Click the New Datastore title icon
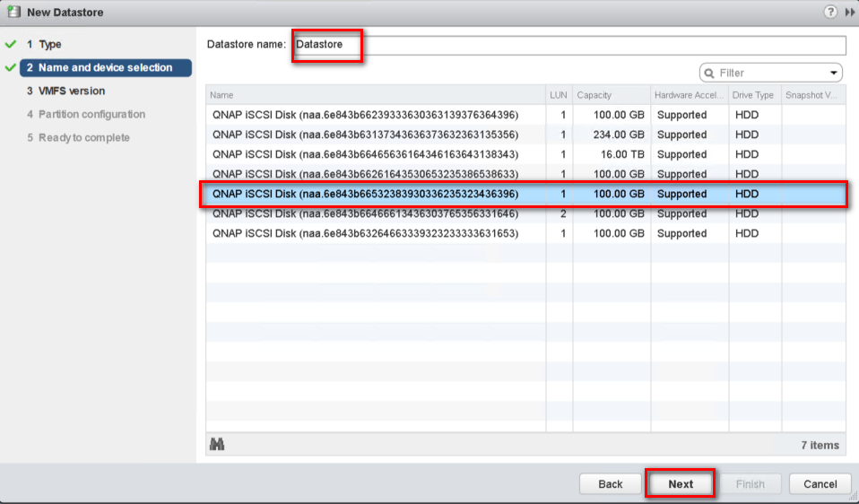Image resolution: width=859 pixels, height=504 pixels. (x=13, y=12)
